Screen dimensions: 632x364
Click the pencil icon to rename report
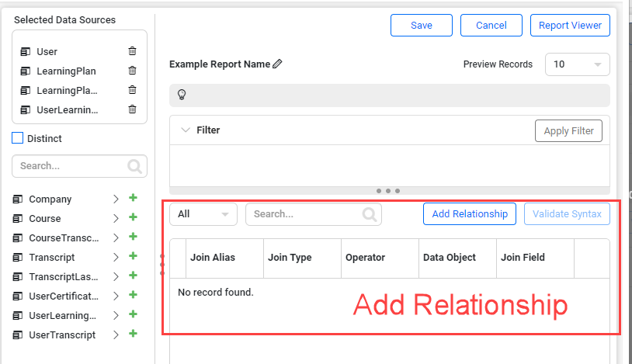pyautogui.click(x=278, y=64)
